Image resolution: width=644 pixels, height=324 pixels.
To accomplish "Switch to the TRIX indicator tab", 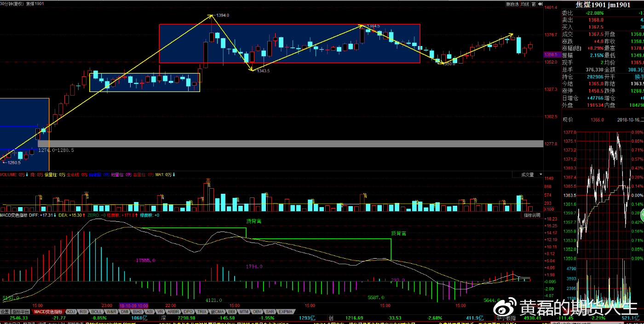I will point(202,312).
